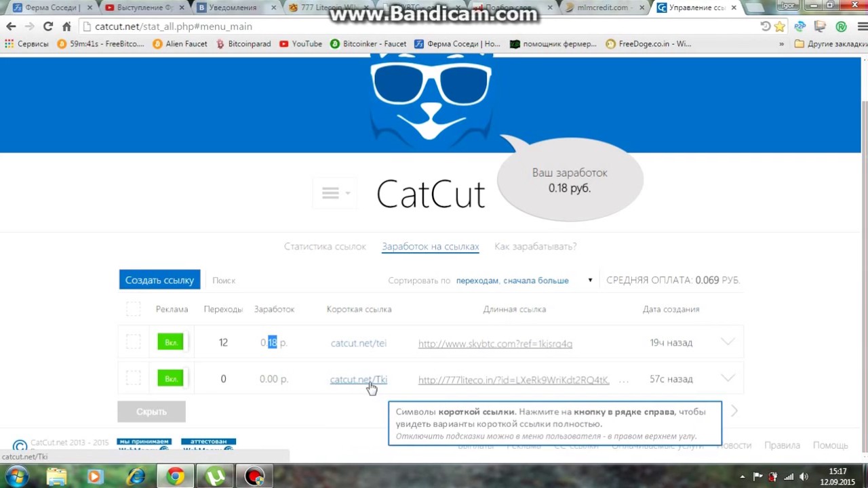Open browser home page icon
868x488 pixels.
coord(66,26)
